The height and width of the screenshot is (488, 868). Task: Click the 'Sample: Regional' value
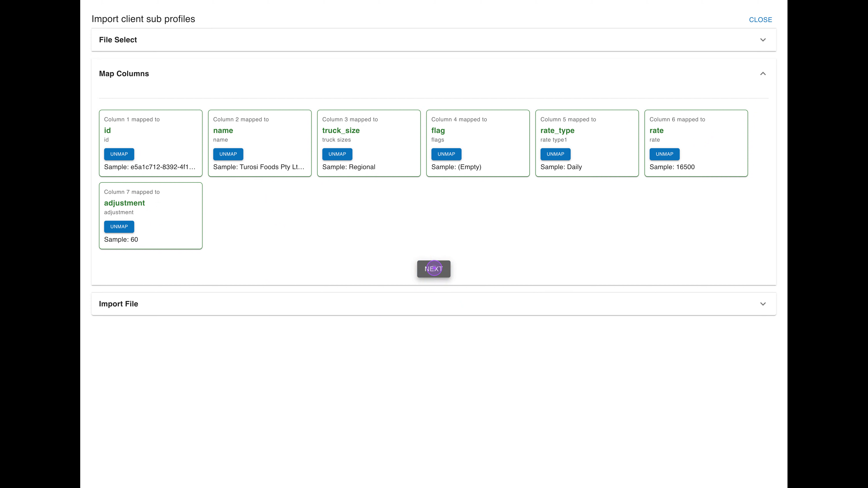(349, 167)
